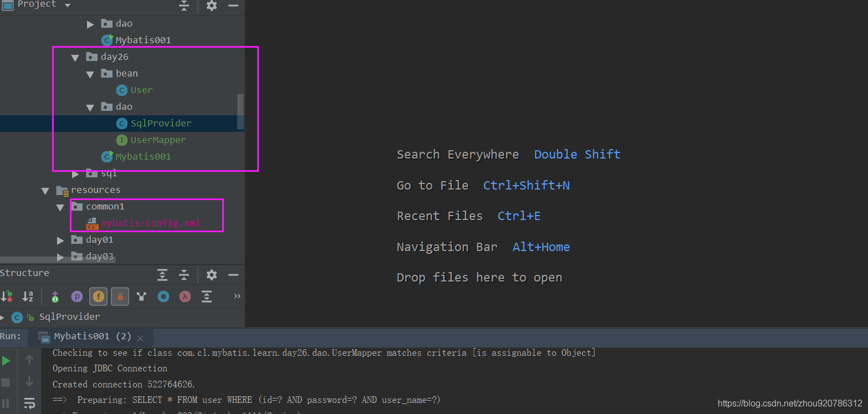
Task: Select Mybatis001 class above day26 package
Action: (143, 40)
